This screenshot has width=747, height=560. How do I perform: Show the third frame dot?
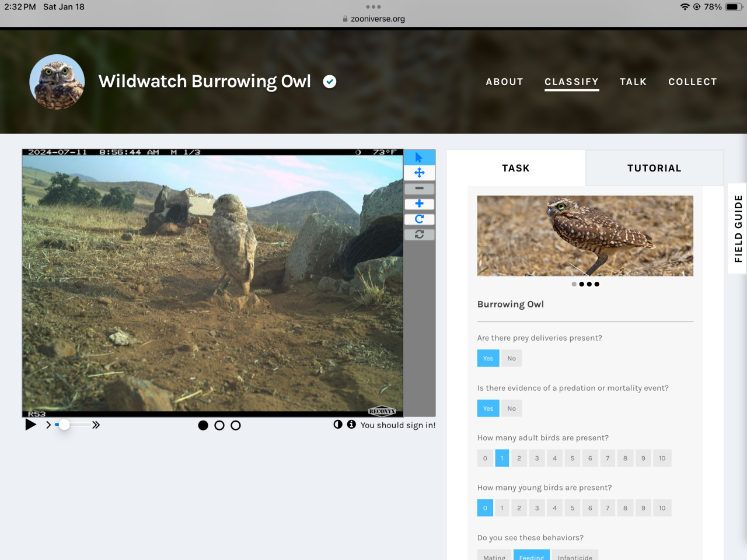(x=236, y=425)
